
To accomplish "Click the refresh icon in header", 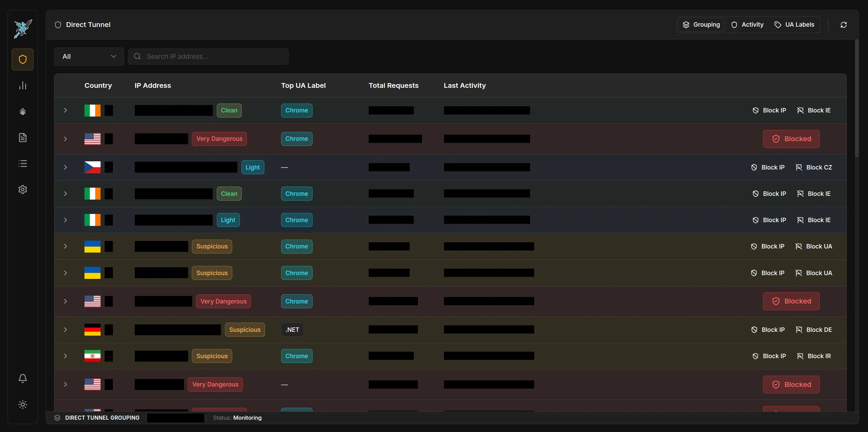I will 844,25.
